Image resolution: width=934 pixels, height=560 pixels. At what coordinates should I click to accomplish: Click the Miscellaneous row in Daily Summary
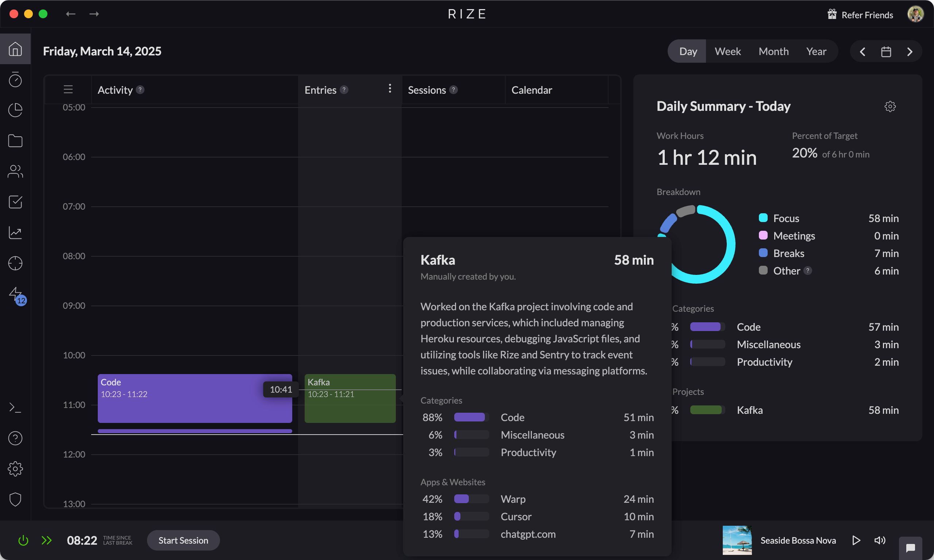pos(784,344)
